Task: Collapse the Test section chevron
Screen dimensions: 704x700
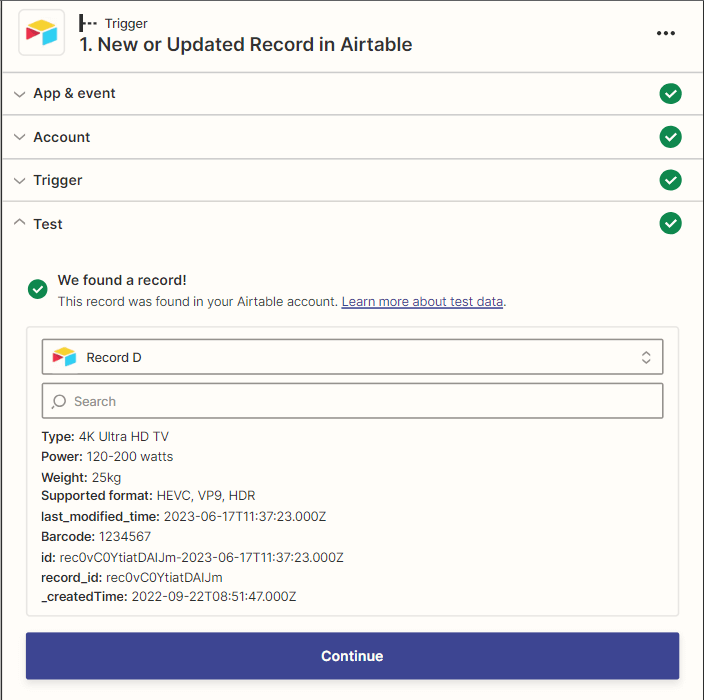Action: coord(19,222)
